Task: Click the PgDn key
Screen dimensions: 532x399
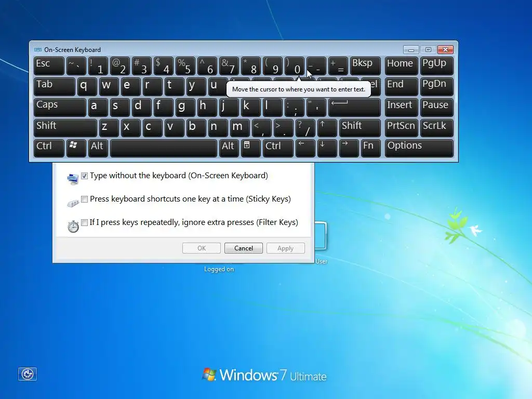Action: (x=436, y=87)
